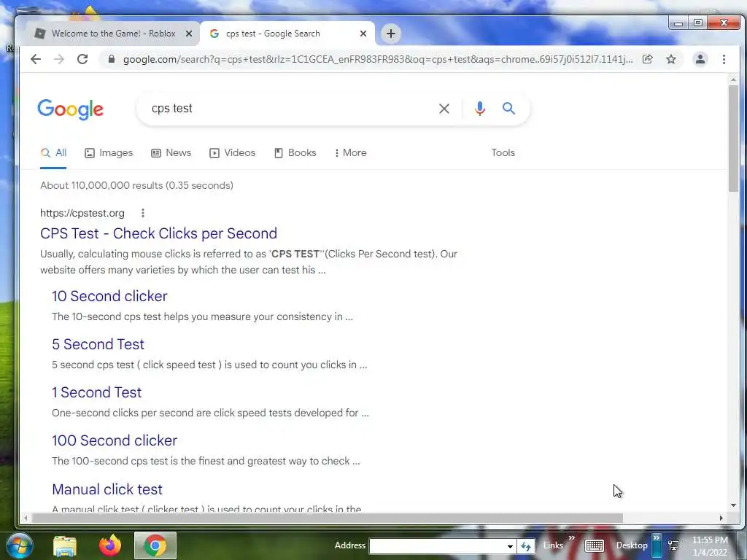Click the https://cpstest.org URL text
Viewport: 747px width, 560px height.
tap(82, 213)
